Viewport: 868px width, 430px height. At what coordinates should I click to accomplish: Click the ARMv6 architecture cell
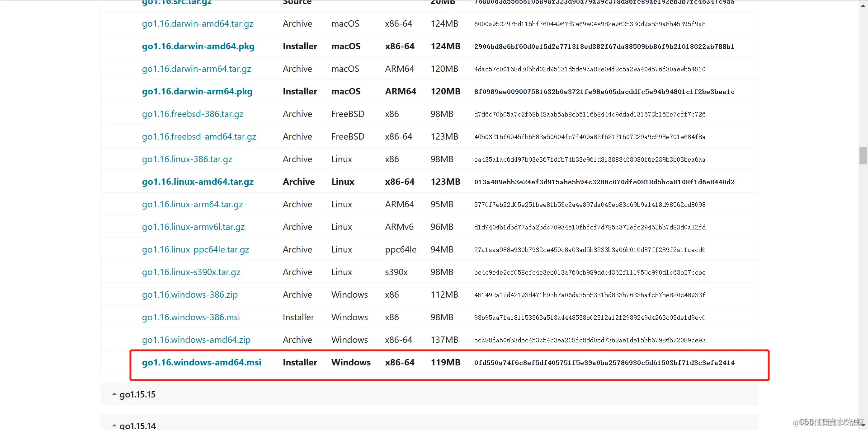(x=399, y=227)
